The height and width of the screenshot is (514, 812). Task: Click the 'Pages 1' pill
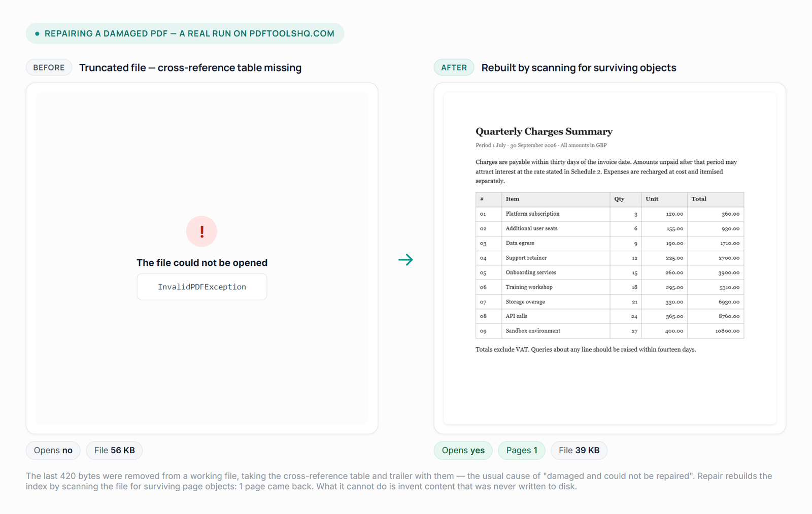pyautogui.click(x=521, y=450)
